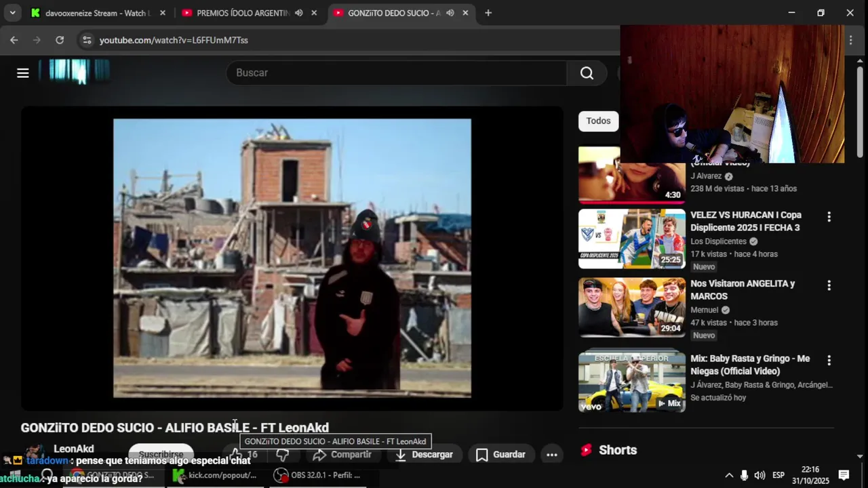Screen dimensions: 868x488
Task: Close the GONZiiTO DEDO SUCIO tab
Action: coord(465,13)
